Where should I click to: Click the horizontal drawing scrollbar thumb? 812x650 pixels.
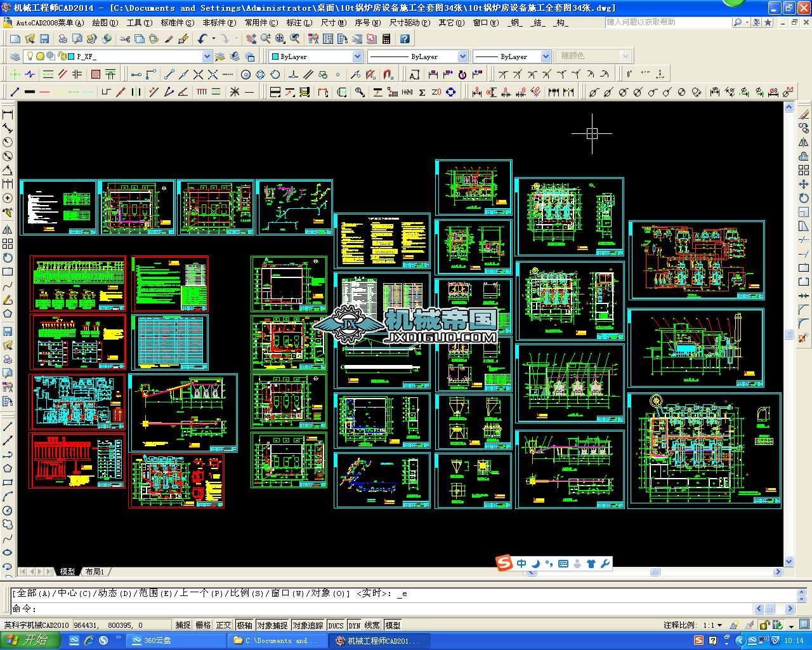tap(655, 571)
